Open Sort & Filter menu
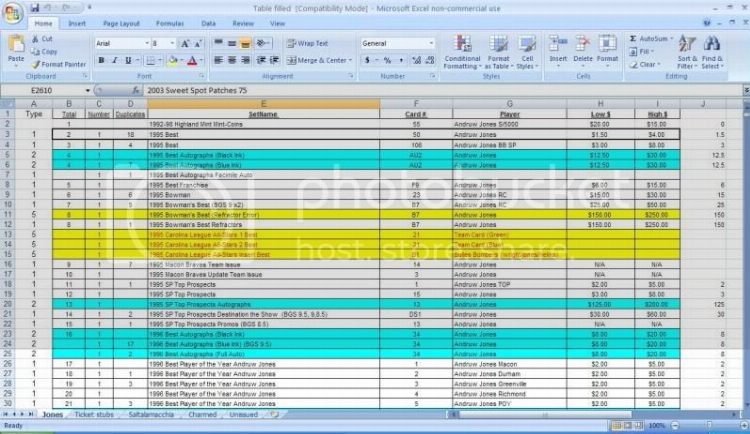750x434 pixels. pyautogui.click(x=687, y=52)
